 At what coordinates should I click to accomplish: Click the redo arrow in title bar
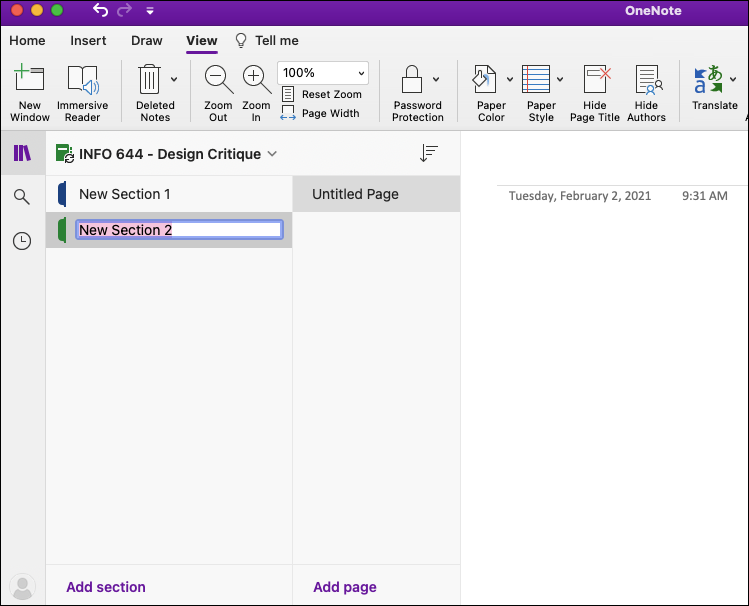tap(124, 10)
